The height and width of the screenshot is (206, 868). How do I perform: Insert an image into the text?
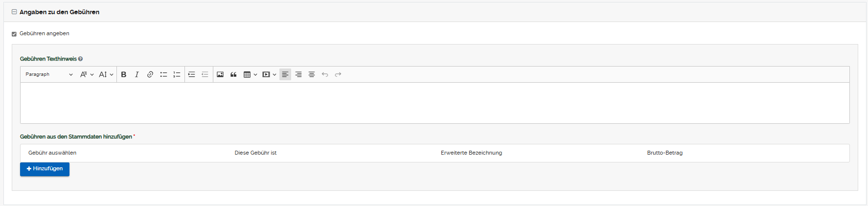click(x=220, y=74)
